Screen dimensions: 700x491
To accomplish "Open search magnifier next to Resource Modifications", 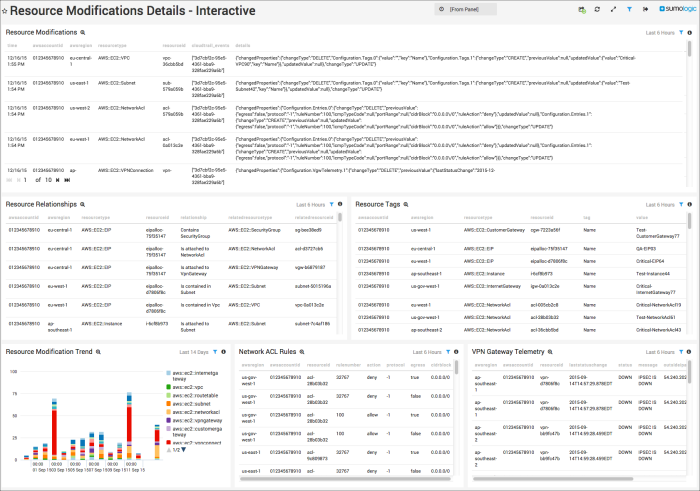I will pos(84,33).
